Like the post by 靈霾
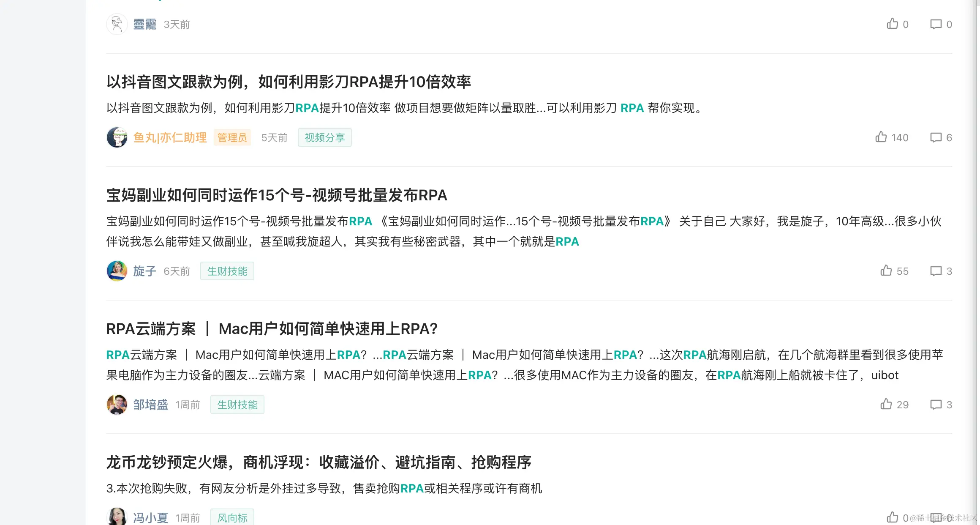 pyautogui.click(x=892, y=24)
